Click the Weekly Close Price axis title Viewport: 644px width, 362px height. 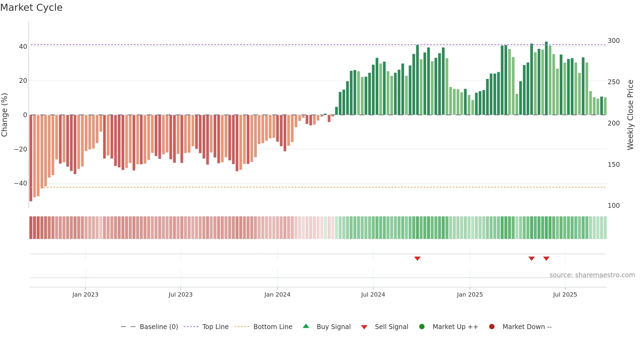click(630, 115)
